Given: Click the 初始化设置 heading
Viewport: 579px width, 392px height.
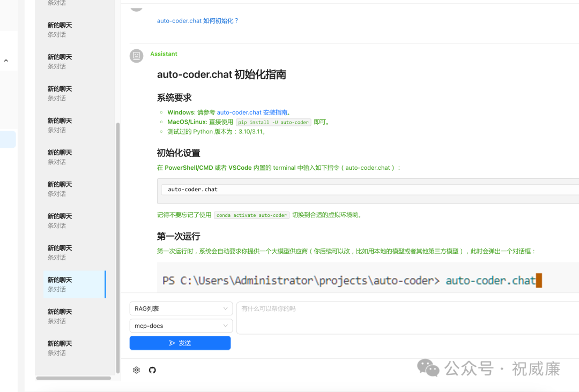Looking at the screenshot, I should click(x=179, y=153).
